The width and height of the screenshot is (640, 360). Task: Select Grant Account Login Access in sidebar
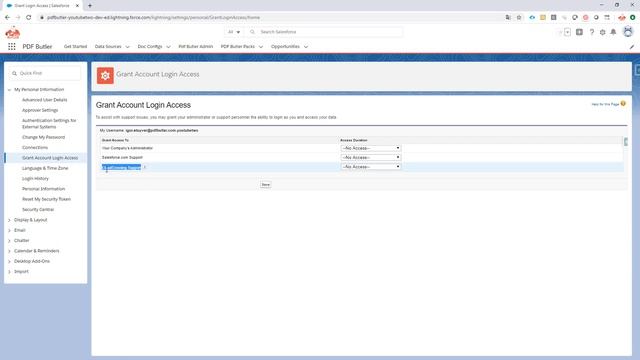[x=50, y=158]
